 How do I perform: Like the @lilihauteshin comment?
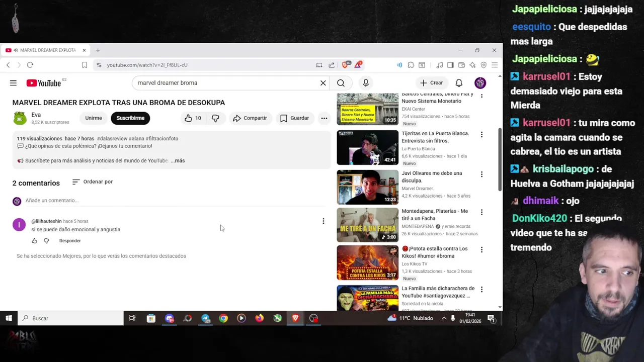tap(34, 241)
